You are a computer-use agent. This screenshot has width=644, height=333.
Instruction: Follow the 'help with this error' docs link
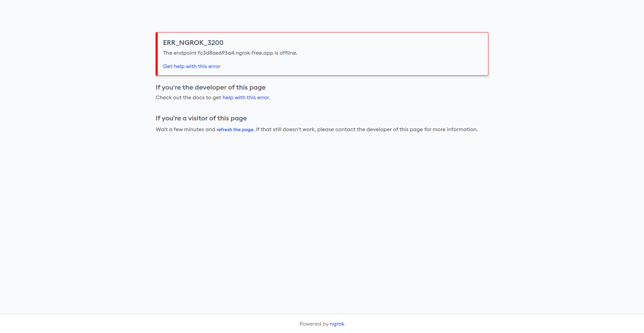click(246, 98)
